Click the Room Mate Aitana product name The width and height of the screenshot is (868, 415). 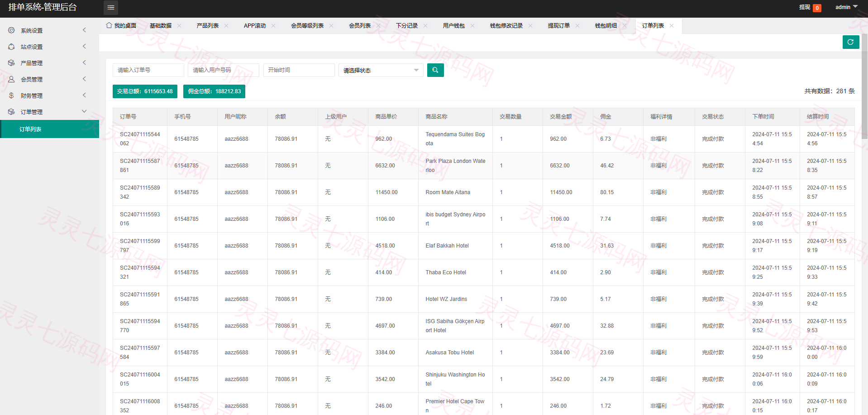[x=448, y=192]
